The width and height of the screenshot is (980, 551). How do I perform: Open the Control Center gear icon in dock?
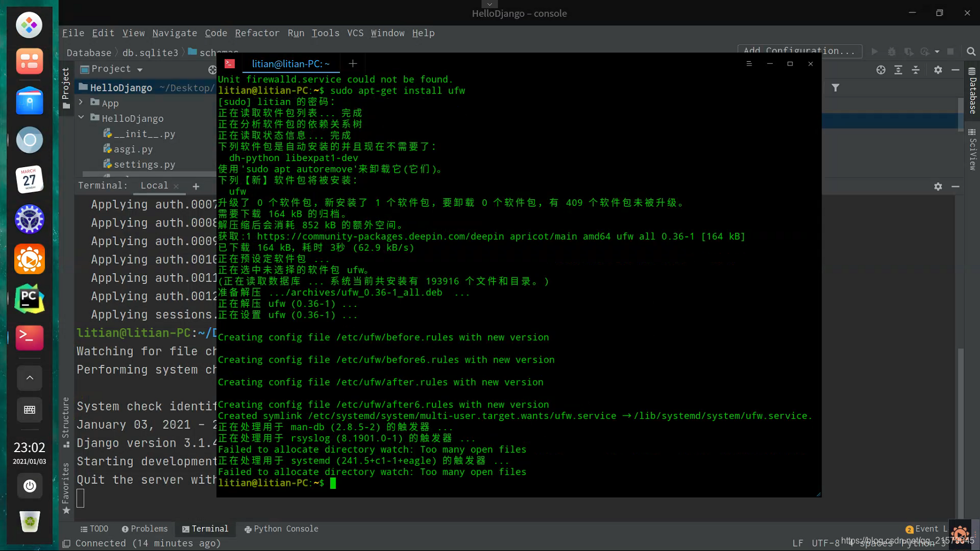coord(29,220)
